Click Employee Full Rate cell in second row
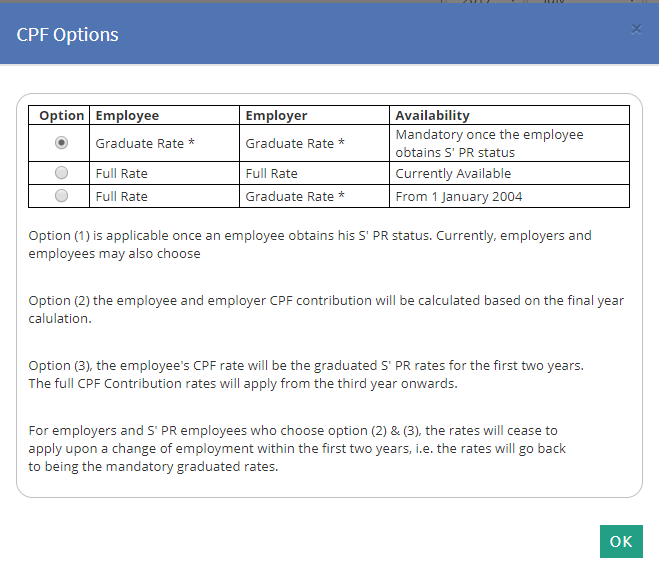 point(122,173)
